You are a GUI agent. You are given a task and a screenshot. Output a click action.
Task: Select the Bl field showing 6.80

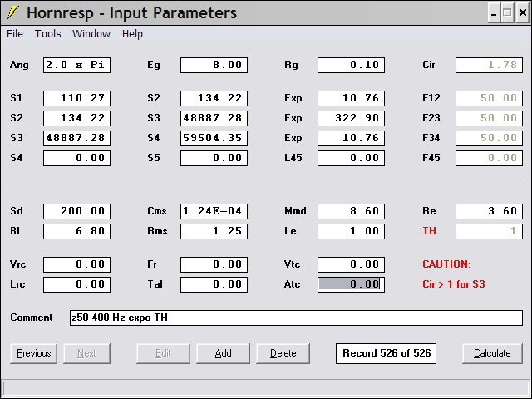[76, 231]
